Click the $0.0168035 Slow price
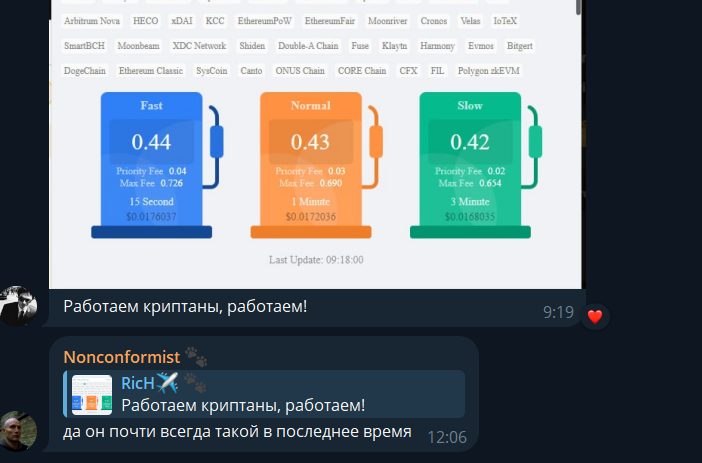702x463 pixels. [x=470, y=217]
